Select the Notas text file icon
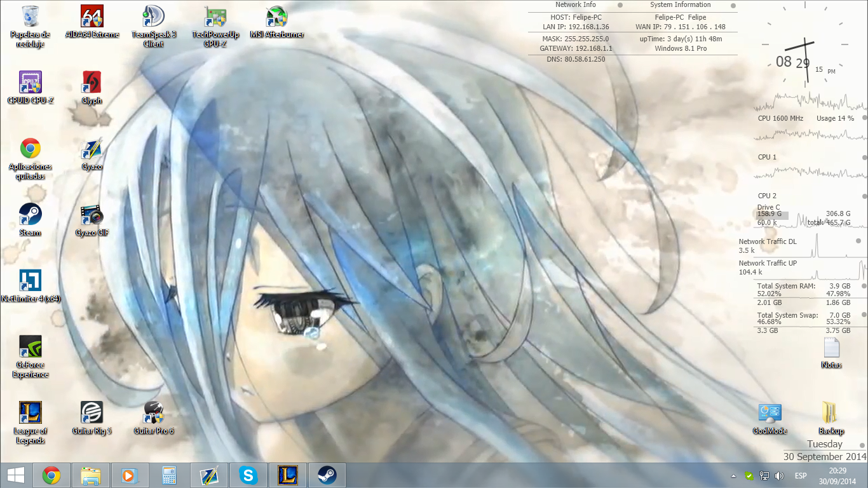The image size is (868, 488). pos(831,353)
